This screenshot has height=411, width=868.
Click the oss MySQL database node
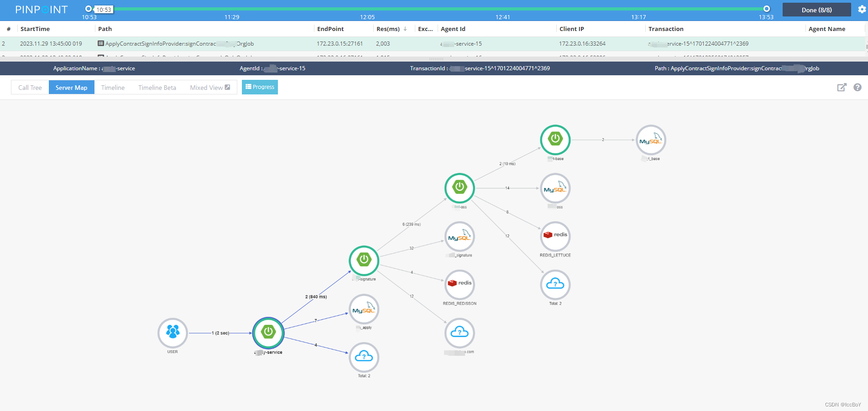pyautogui.click(x=555, y=188)
